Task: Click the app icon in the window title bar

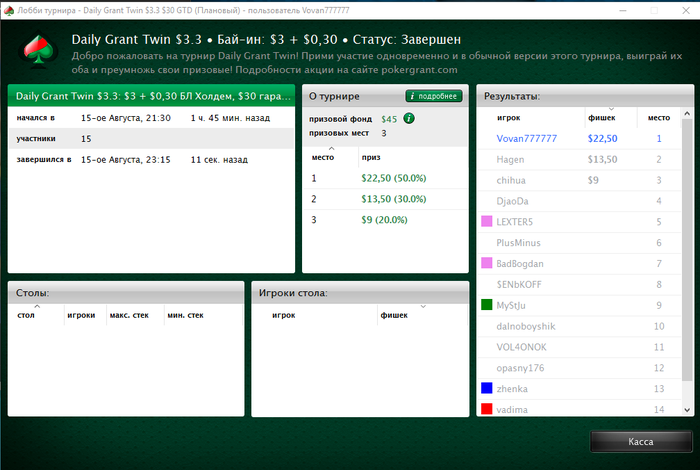Action: coord(8,10)
